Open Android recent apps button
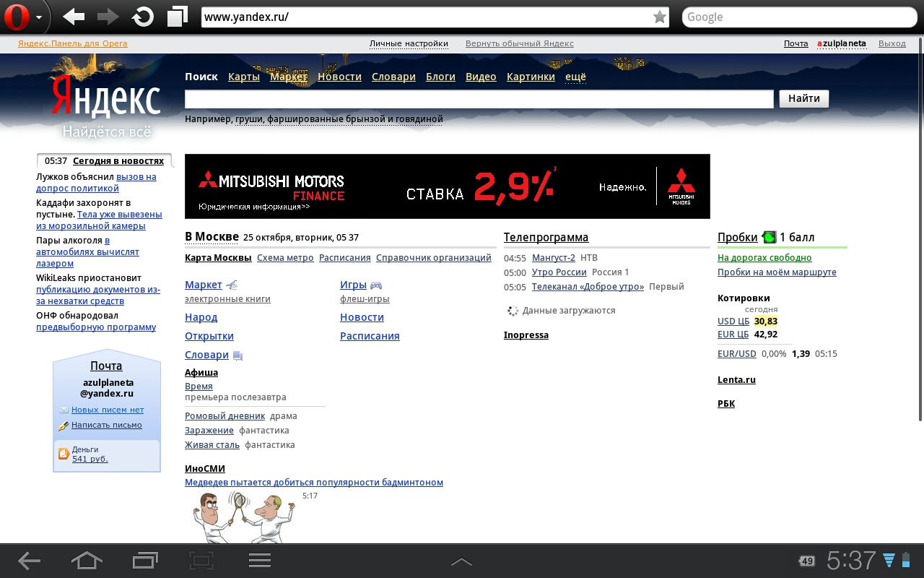The width and height of the screenshot is (924, 578). (145, 561)
